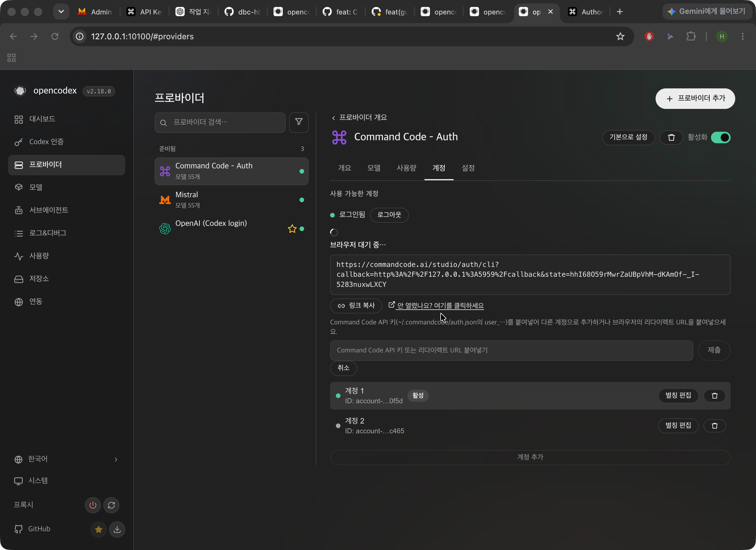Click the opencodex logo icon
Viewport: 756px width, 550px height.
[20, 91]
